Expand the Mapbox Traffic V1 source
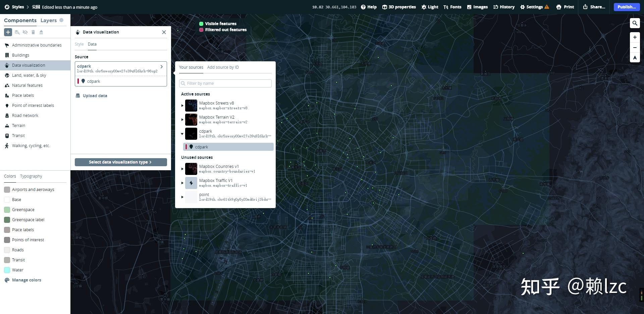The image size is (644, 314). tap(182, 183)
